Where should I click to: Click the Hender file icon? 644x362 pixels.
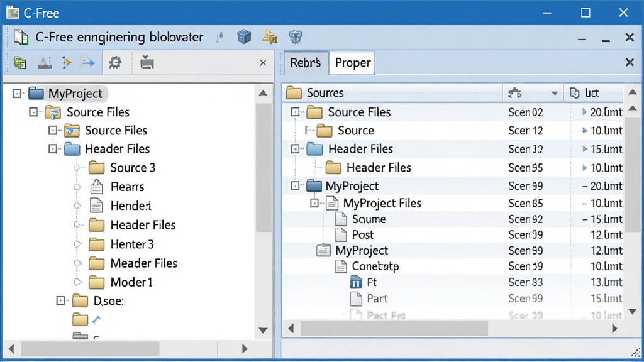coord(96,206)
